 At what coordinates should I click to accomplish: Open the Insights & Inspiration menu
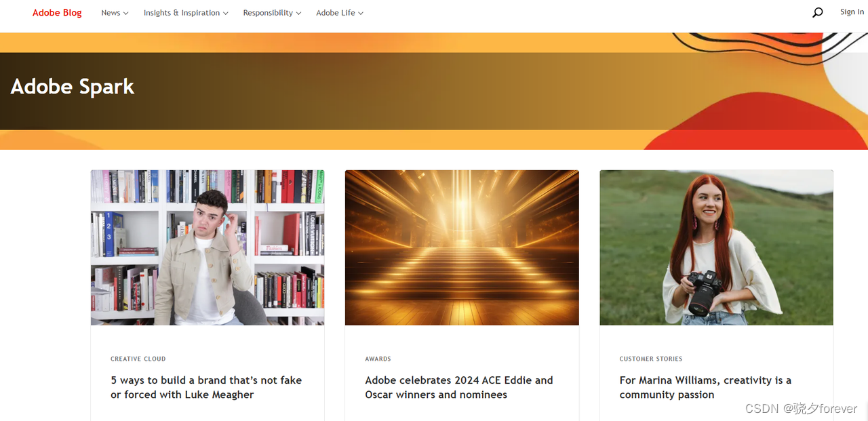[186, 13]
